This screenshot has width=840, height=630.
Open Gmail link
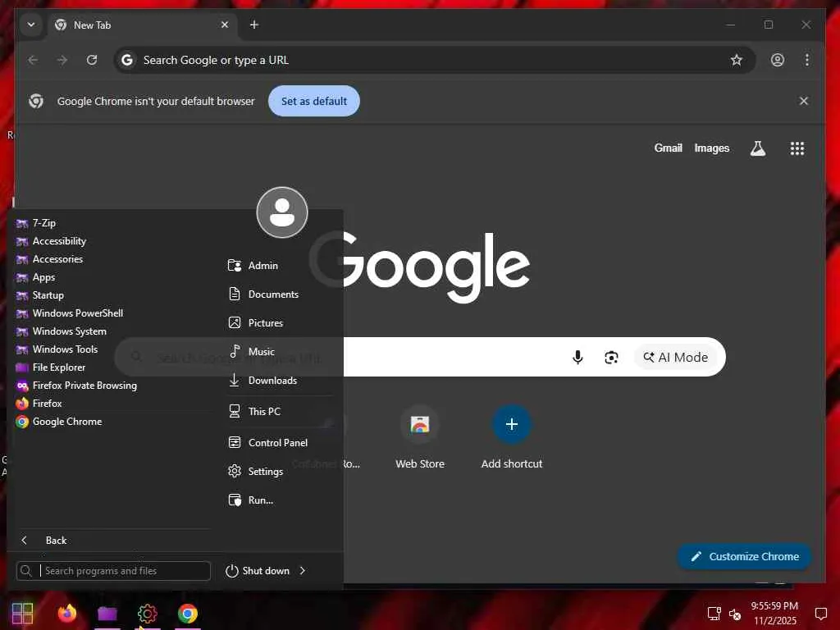click(x=668, y=148)
